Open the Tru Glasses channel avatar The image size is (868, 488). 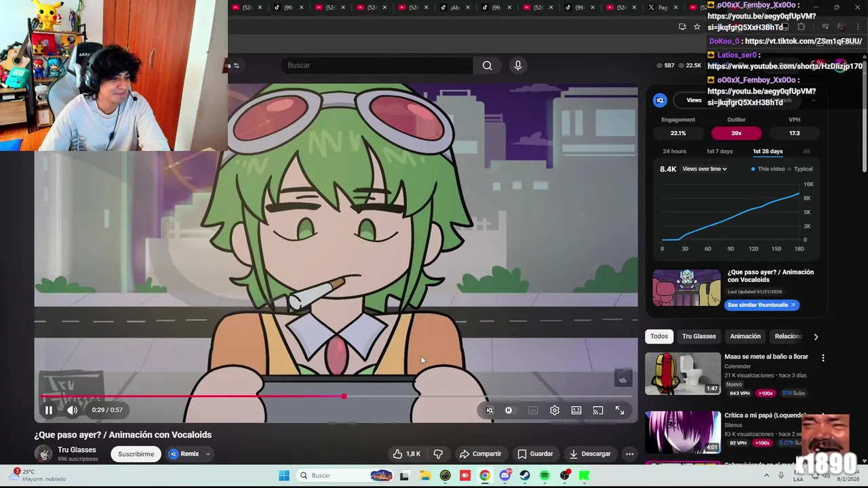43,453
